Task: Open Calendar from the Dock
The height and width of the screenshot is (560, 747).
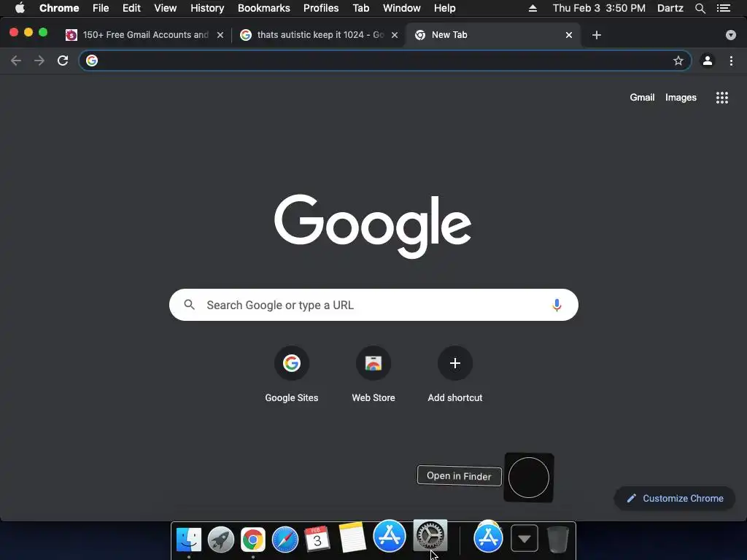Action: click(x=317, y=539)
